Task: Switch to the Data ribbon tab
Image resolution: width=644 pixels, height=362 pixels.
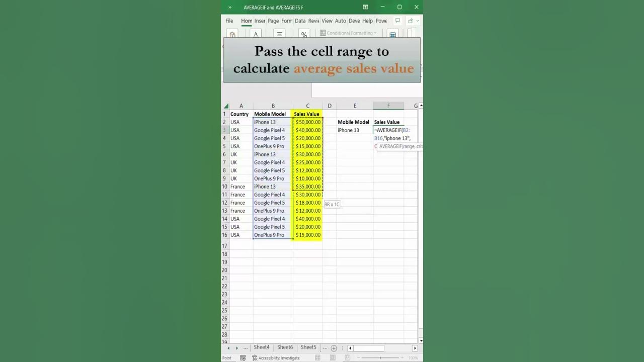Action: coord(300,21)
